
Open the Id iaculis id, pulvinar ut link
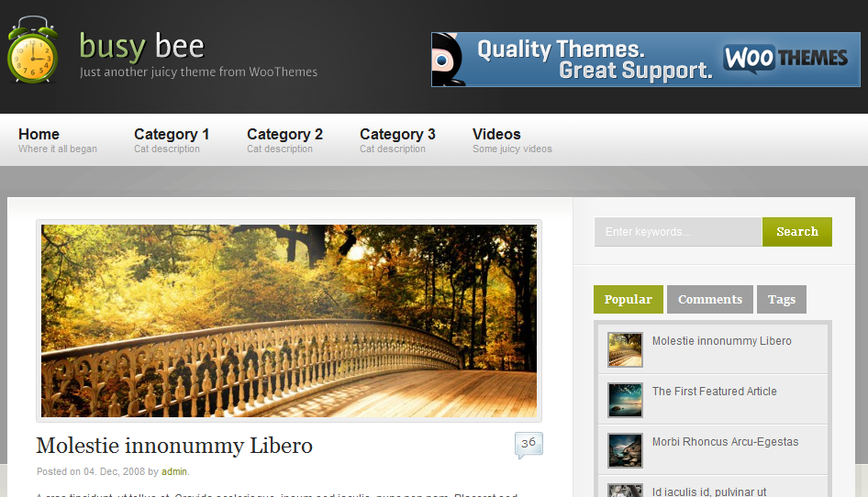tap(709, 491)
